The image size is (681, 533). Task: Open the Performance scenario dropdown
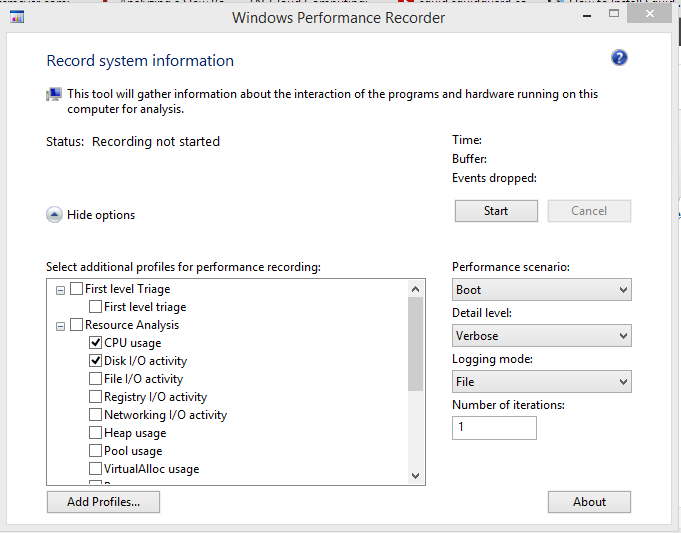(x=542, y=290)
